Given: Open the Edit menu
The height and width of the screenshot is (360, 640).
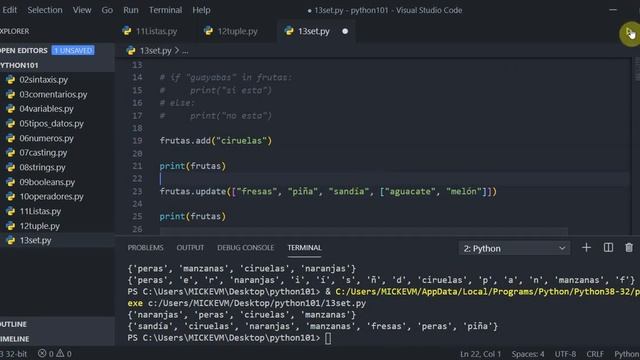Looking at the screenshot, I should [9, 10].
